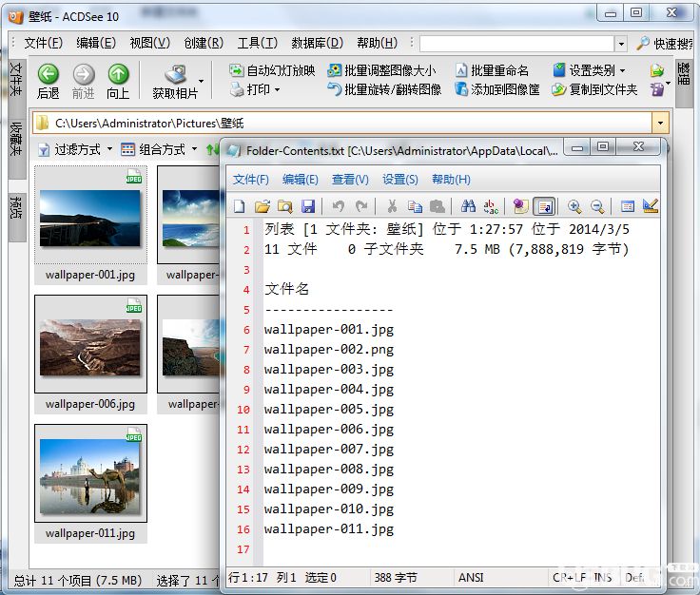
Task: Click the CR+LF status bar entry
Action: tap(569, 578)
